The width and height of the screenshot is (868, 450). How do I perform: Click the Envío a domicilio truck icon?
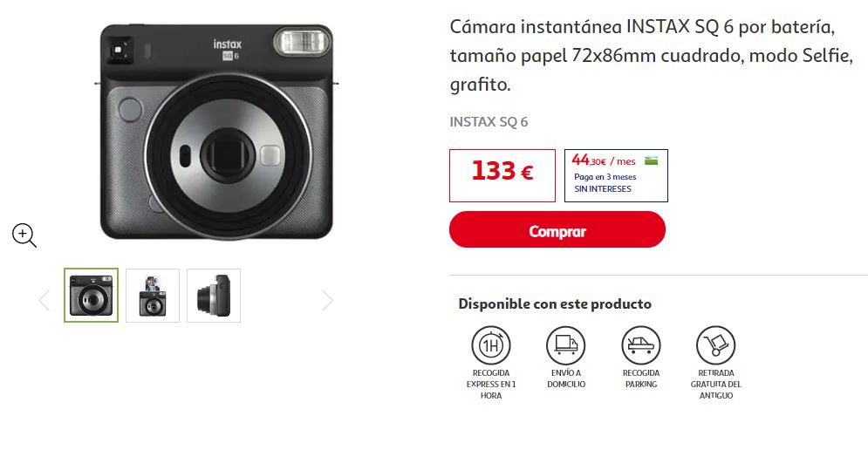[566, 345]
